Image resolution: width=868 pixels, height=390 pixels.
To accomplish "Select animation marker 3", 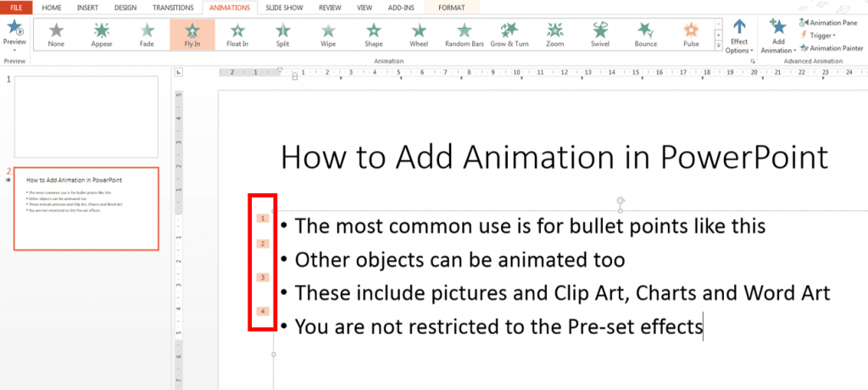I will (264, 277).
